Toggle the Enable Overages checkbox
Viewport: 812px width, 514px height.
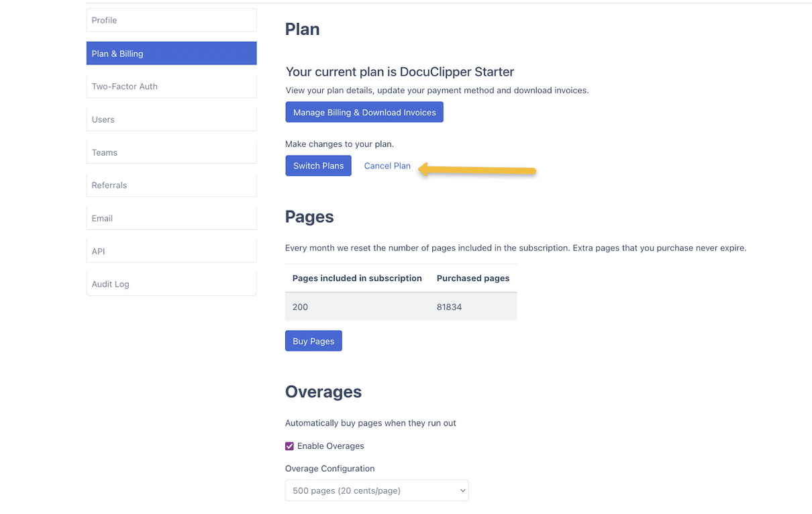290,446
